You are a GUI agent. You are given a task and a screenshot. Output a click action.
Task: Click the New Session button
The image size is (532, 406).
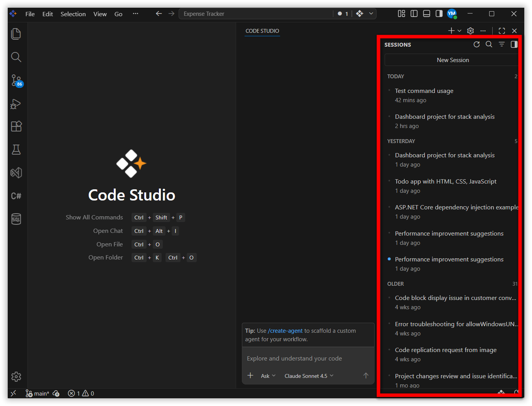point(452,60)
